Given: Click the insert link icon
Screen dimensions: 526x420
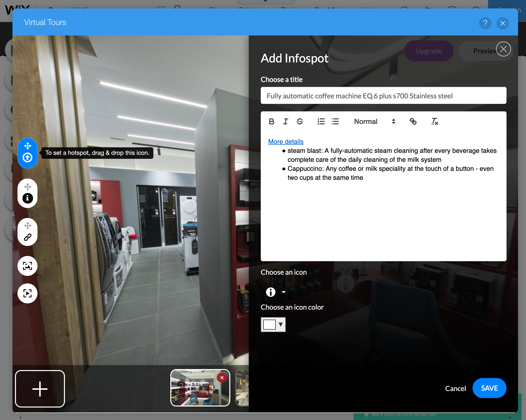Looking at the screenshot, I should 413,122.
